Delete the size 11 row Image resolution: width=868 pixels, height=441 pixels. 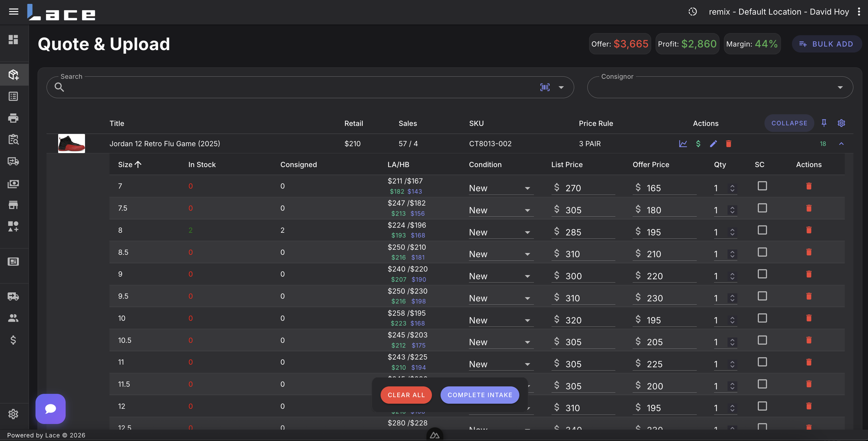809,362
